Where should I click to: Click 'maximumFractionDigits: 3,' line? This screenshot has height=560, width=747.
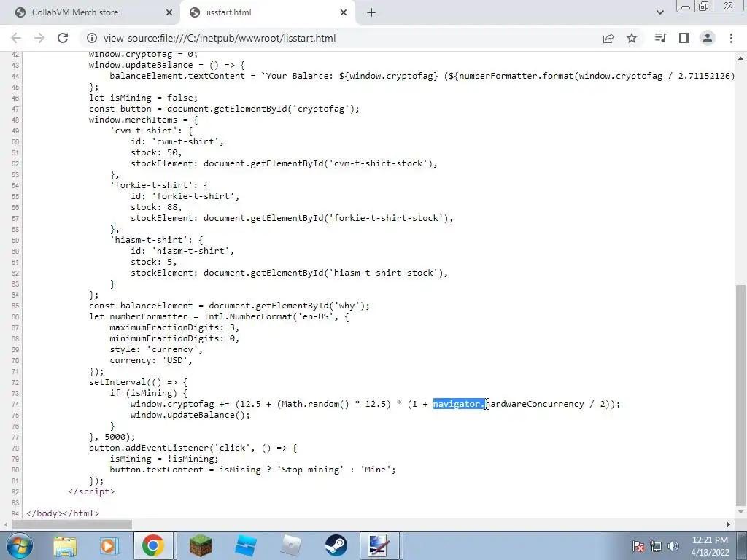pyautogui.click(x=174, y=327)
